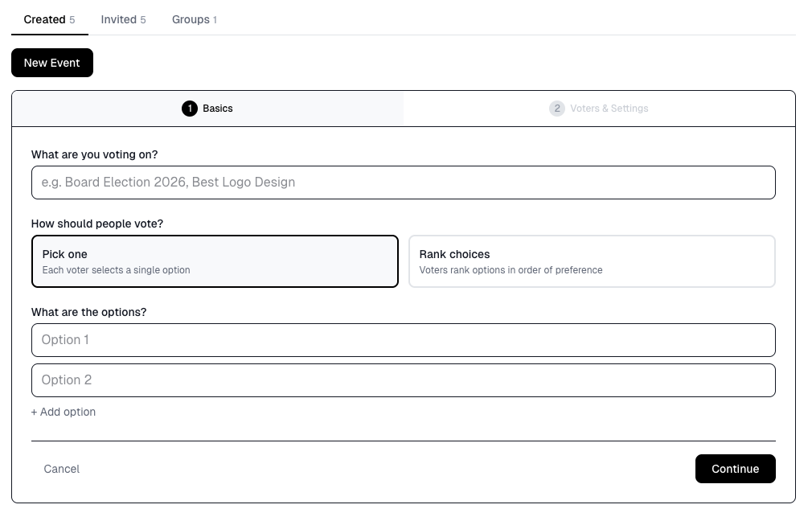This screenshot has height=517, width=812.
Task: Add another option with '+ Add option'
Action: pyautogui.click(x=64, y=412)
